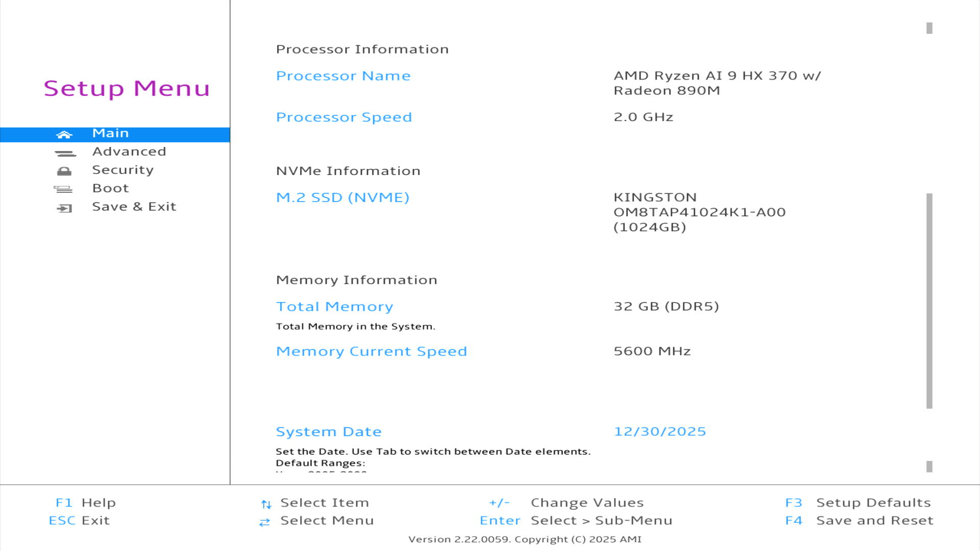The height and width of the screenshot is (551, 980).
Task: Click the Advanced menu icon
Action: click(65, 153)
